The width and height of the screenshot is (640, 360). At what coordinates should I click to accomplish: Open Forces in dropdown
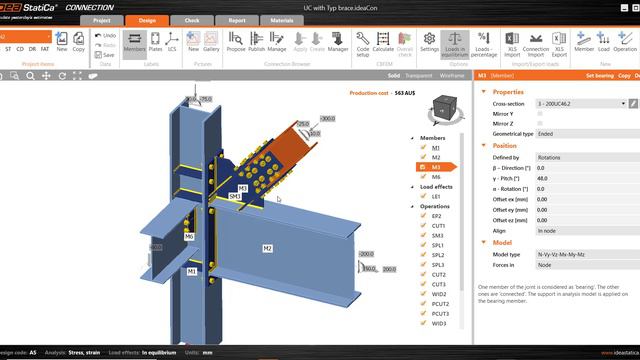point(588,265)
